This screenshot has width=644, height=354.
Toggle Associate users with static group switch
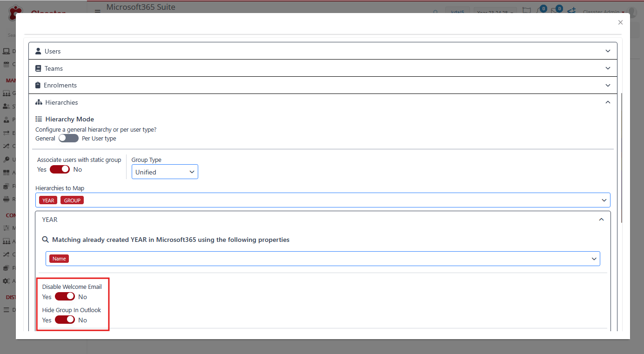click(60, 169)
